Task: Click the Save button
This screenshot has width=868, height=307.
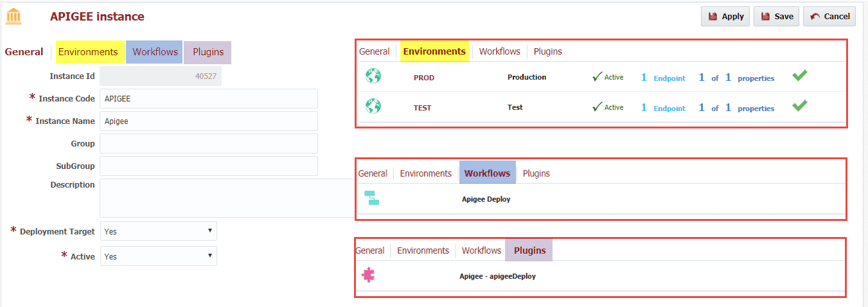Action: tap(776, 17)
